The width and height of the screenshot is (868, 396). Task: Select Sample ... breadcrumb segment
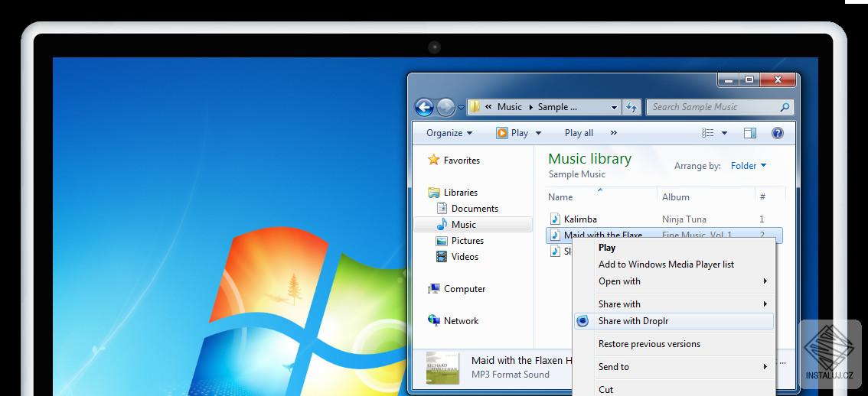557,107
